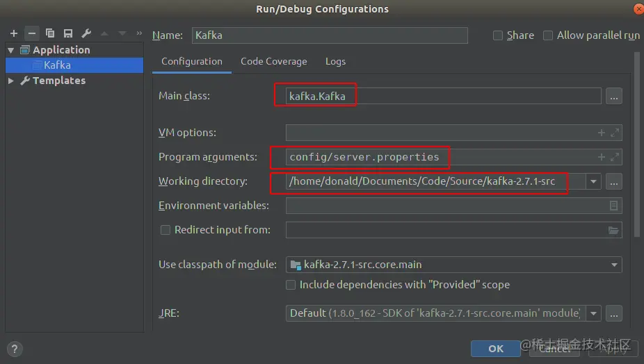644x364 pixels.
Task: Confirm settings with the OK button
Action: click(496, 349)
